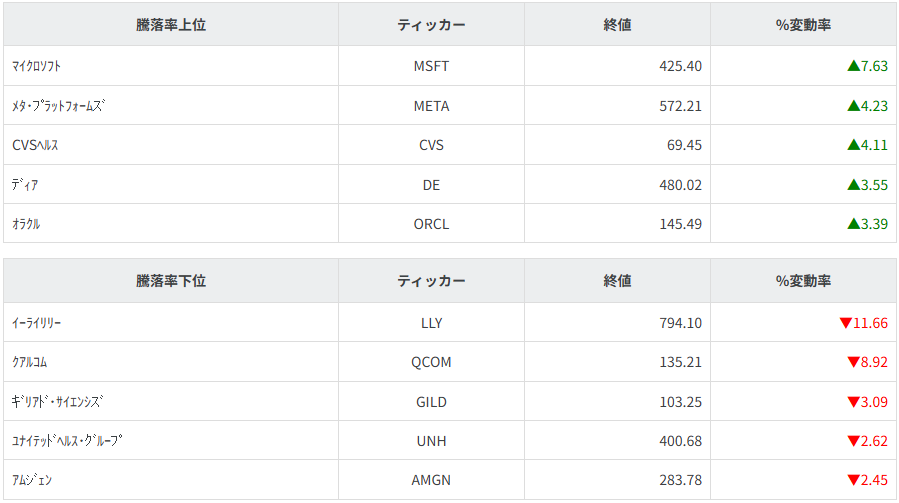Open the CVSヘルス company name
The height and width of the screenshot is (503, 899).
pyautogui.click(x=35, y=145)
